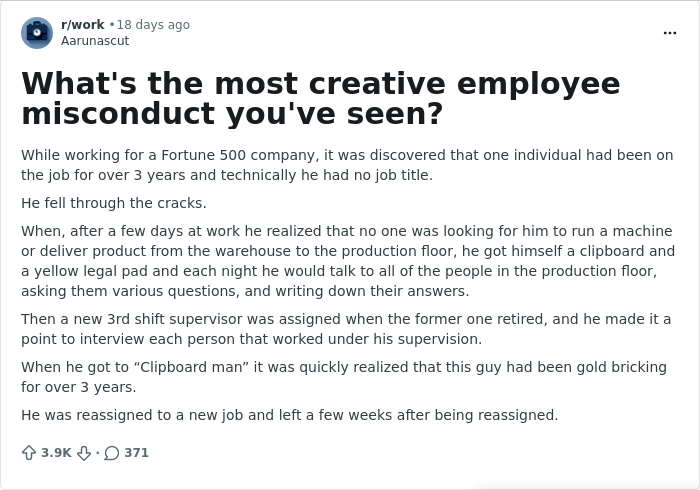Downvote the employee misconduct post
Screen dimensions: 700x490
(85, 453)
